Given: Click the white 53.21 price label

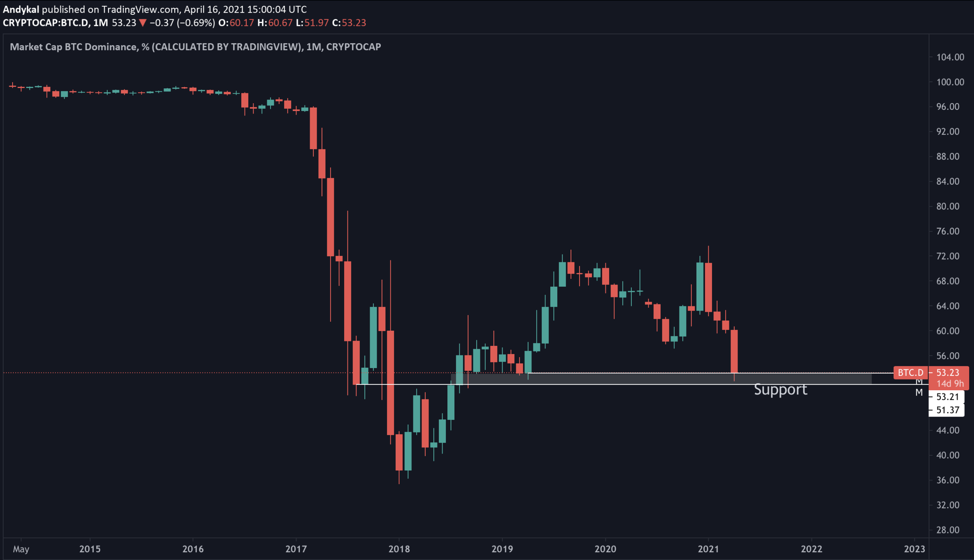Looking at the screenshot, I should point(947,397).
